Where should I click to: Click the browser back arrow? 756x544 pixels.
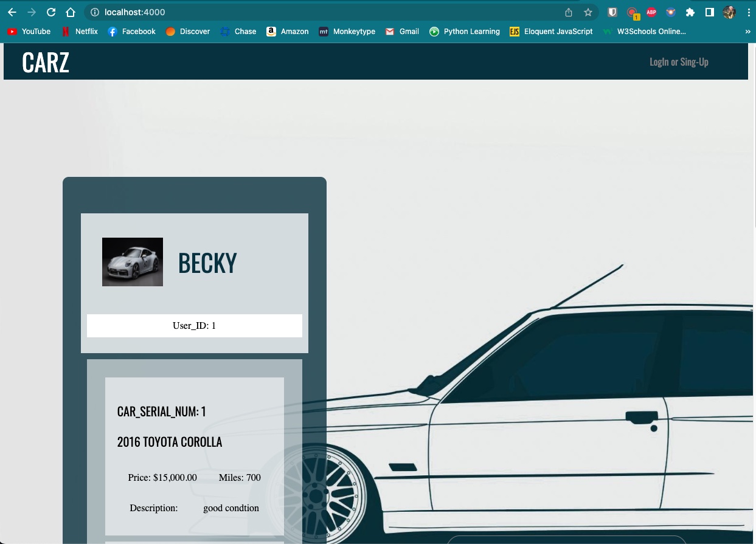12,12
